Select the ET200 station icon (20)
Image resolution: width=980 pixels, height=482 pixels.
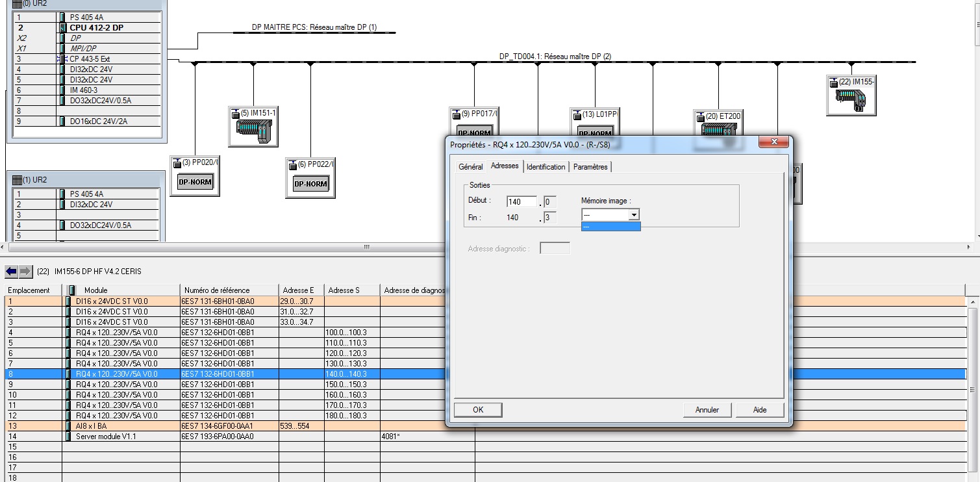click(x=718, y=129)
